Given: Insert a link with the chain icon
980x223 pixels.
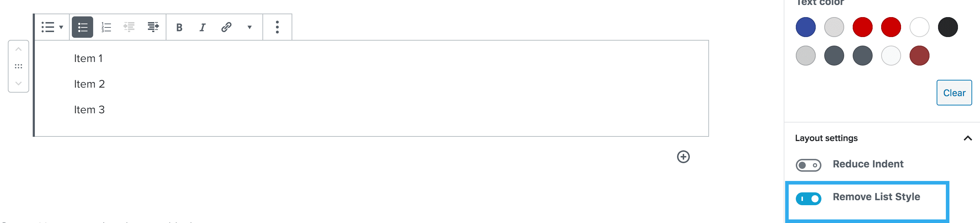Looking at the screenshot, I should (227, 27).
